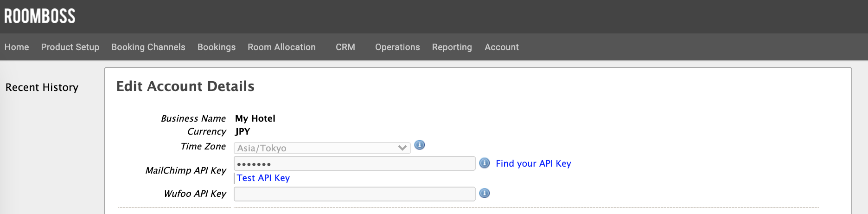Click the Edit Account Details heading

185,86
